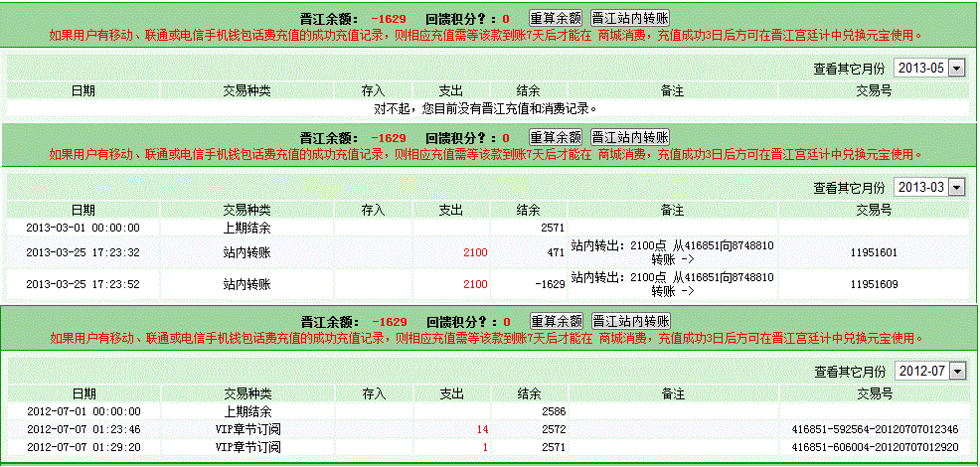Screen dimensions: 980x467
Task: Click transaction number 11951601
Action: click(x=874, y=252)
